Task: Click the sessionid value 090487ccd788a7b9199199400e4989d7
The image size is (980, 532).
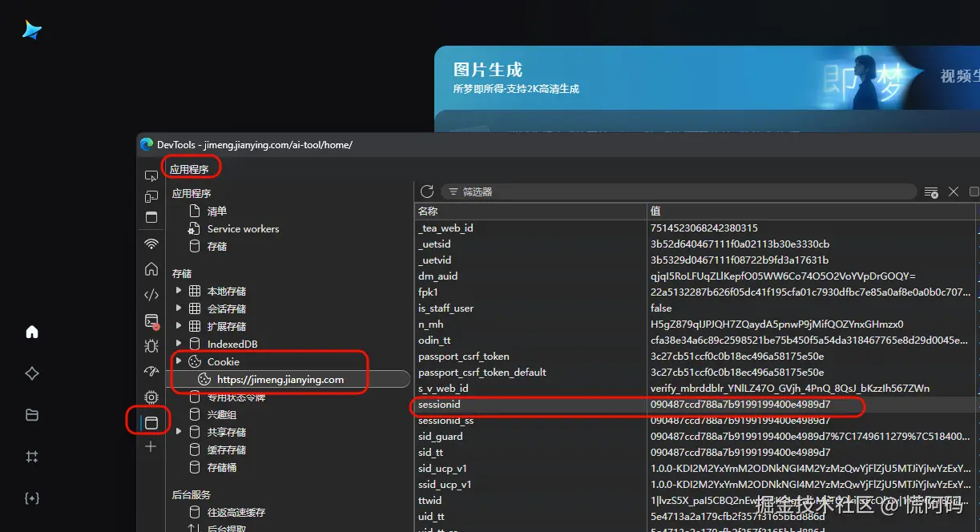Action: [x=740, y=405]
